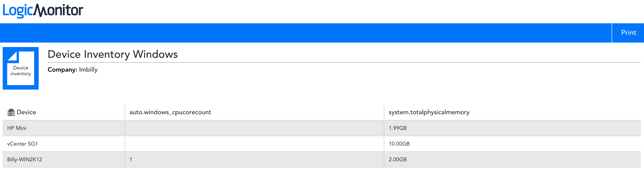Click the Company: Imbilly label

[x=73, y=70]
